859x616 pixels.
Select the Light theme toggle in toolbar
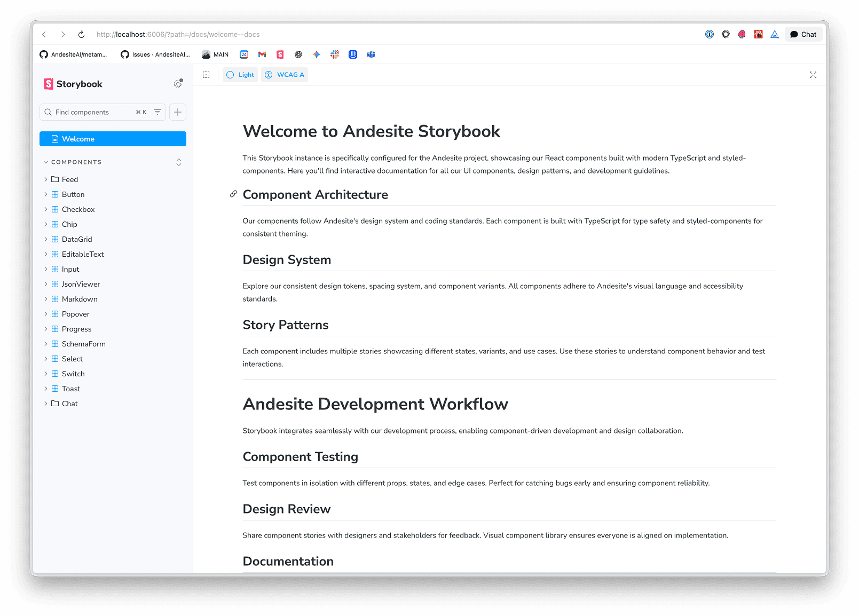coord(240,75)
